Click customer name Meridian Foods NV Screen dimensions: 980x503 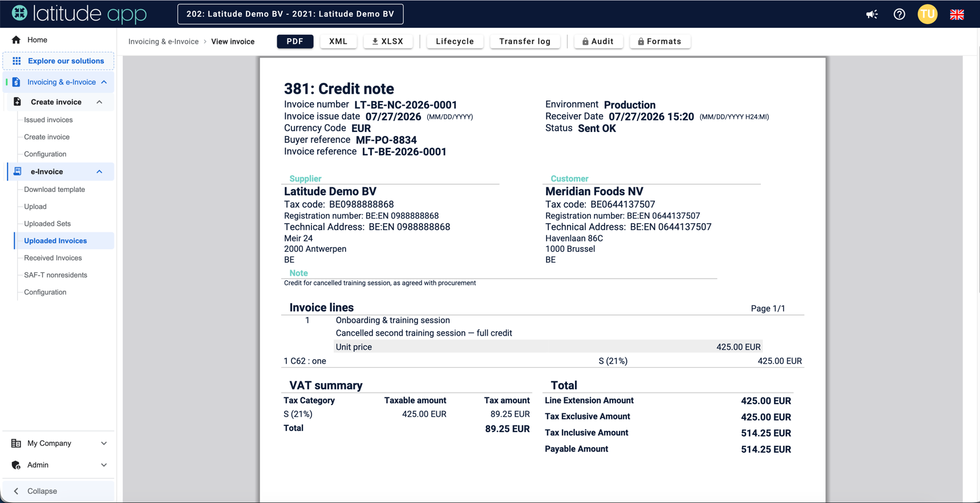(x=594, y=192)
